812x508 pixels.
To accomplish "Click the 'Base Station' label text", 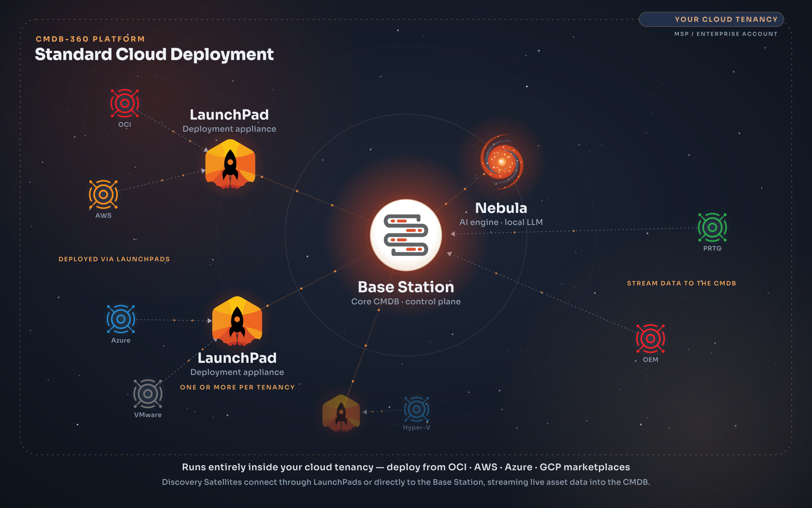I will coord(406,287).
